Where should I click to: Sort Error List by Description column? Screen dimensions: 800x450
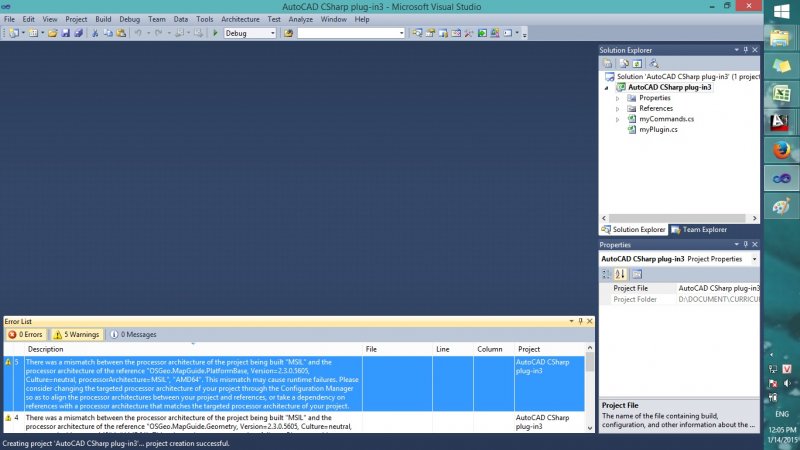pos(193,349)
